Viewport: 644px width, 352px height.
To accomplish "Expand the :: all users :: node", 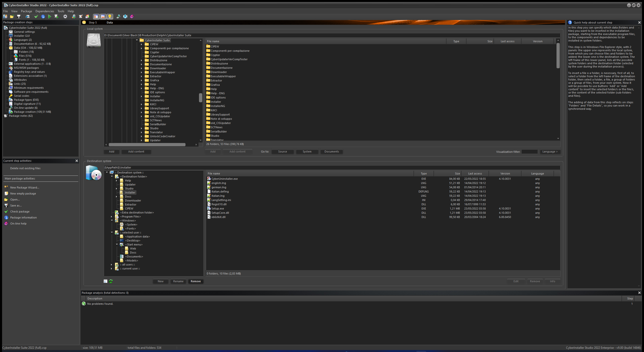I will pyautogui.click(x=111, y=264).
